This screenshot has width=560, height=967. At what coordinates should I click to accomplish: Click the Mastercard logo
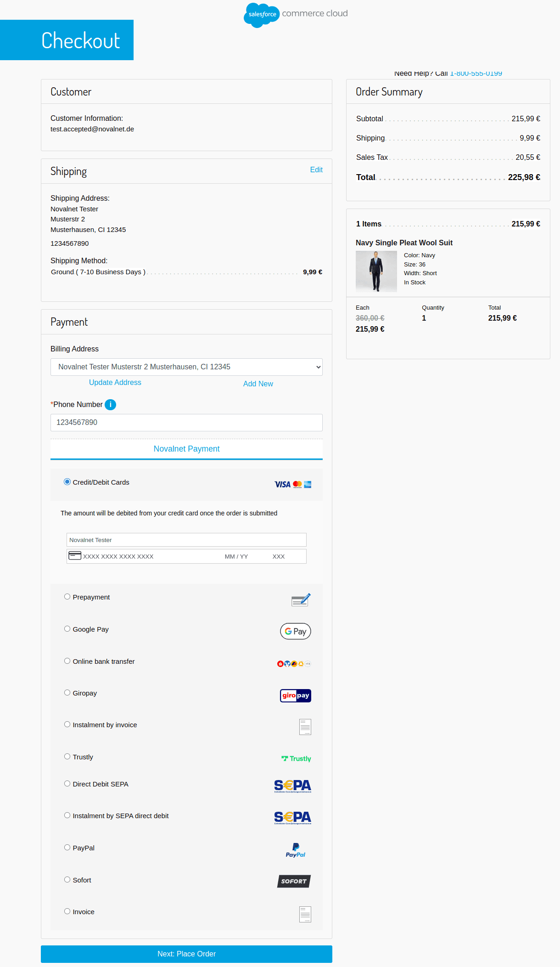(x=297, y=484)
